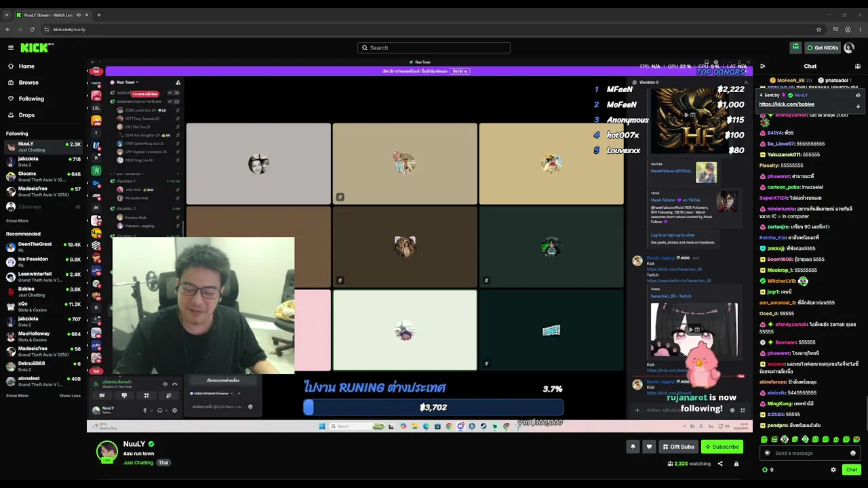Screen dimensions: 868x488
Task: Open xQc recommended channel
Action: coord(43,306)
